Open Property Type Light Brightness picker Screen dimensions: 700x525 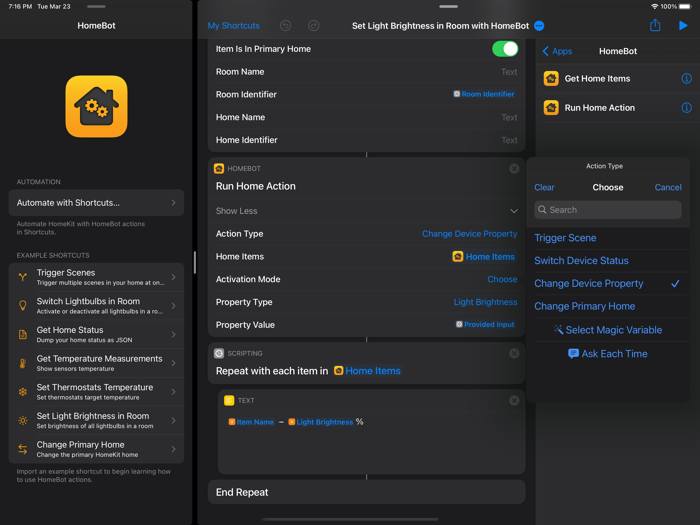point(485,302)
